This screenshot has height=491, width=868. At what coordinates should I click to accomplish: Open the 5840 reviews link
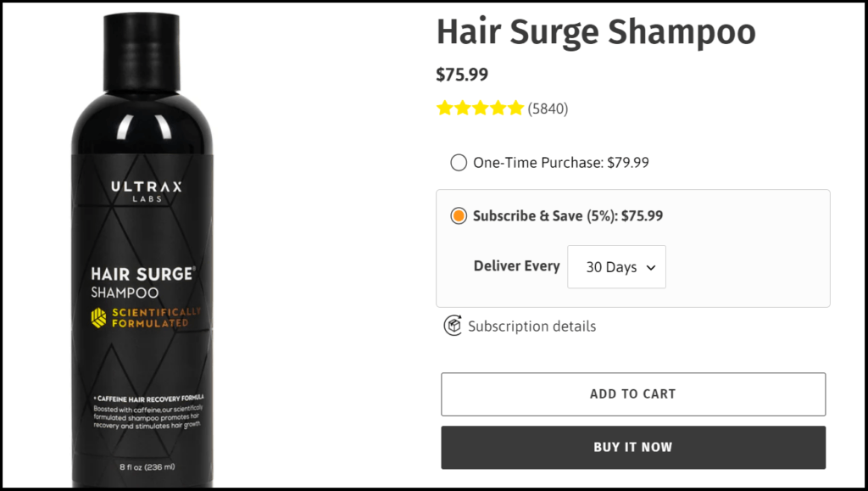pyautogui.click(x=548, y=108)
